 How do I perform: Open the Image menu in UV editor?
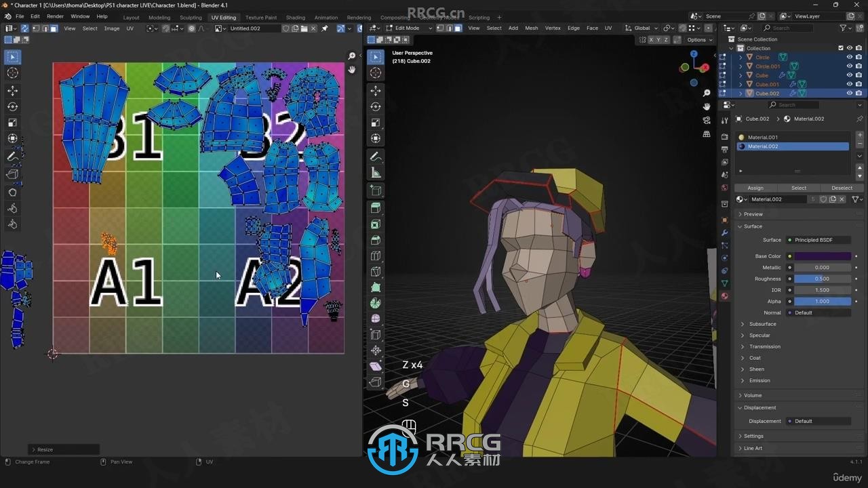coord(112,28)
